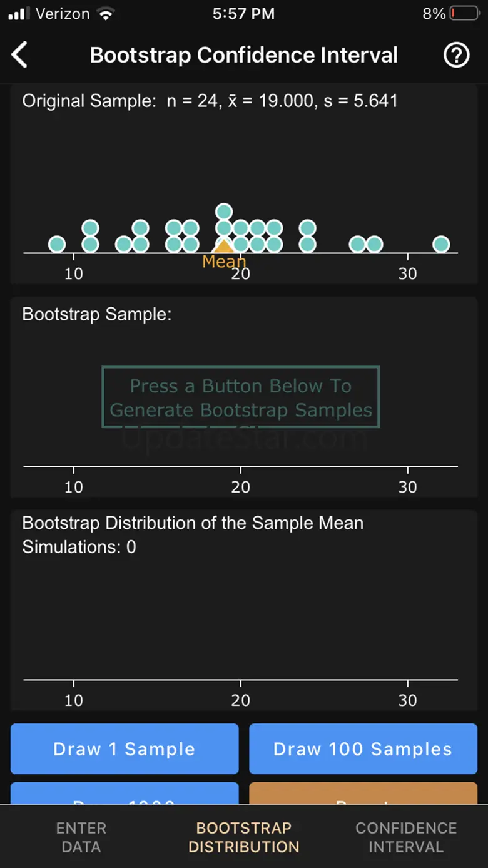Viewport: 488px width, 868px height.
Task: Click the Draw 1 Sample button
Action: (x=125, y=748)
